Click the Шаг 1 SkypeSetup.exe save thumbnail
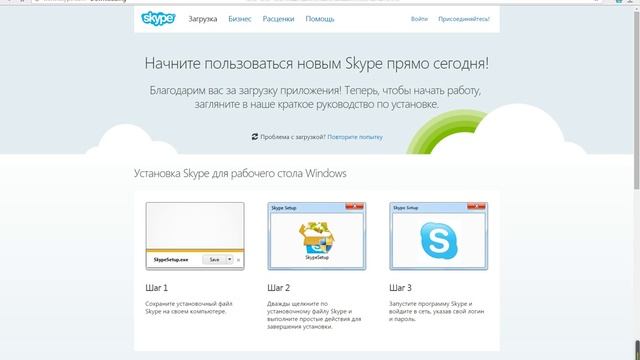Screen dimensions: 640x360 (195, 236)
